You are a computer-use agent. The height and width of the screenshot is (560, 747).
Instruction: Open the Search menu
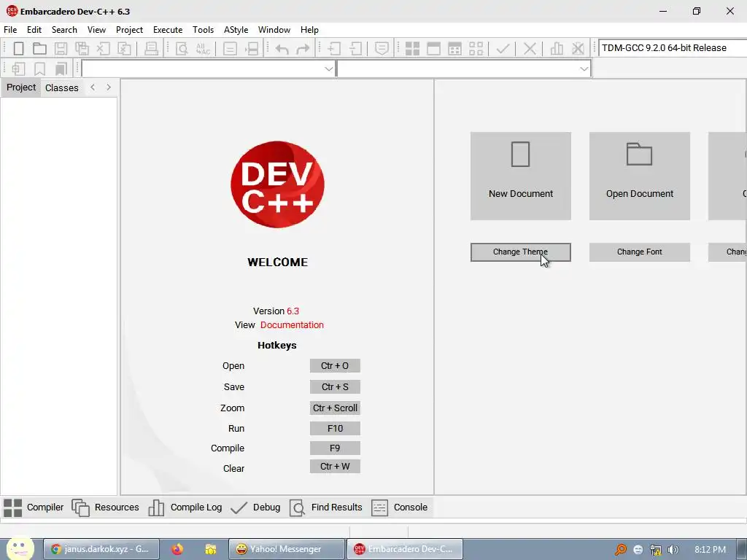pos(64,29)
